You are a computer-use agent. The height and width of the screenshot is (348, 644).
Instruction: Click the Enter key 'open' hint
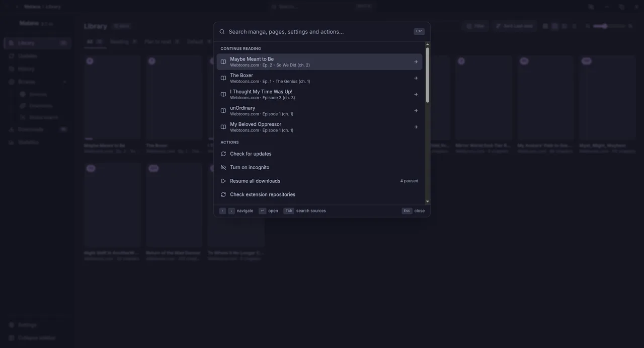click(269, 211)
